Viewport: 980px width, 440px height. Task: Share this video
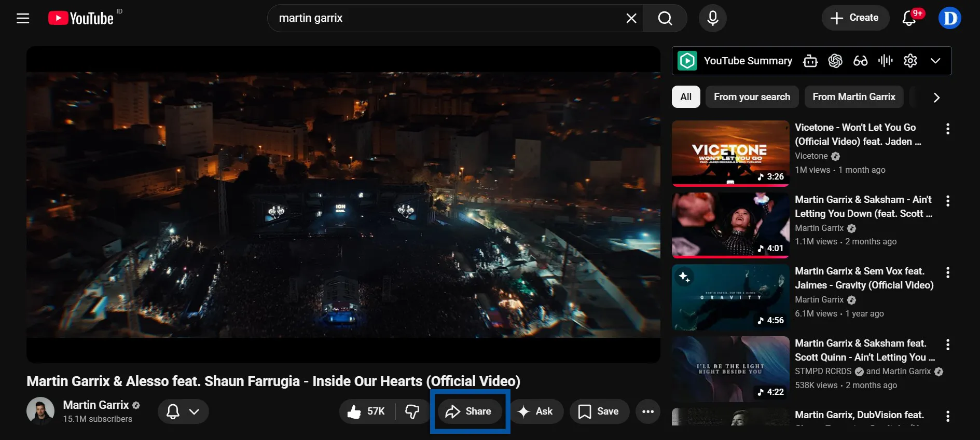pos(469,411)
